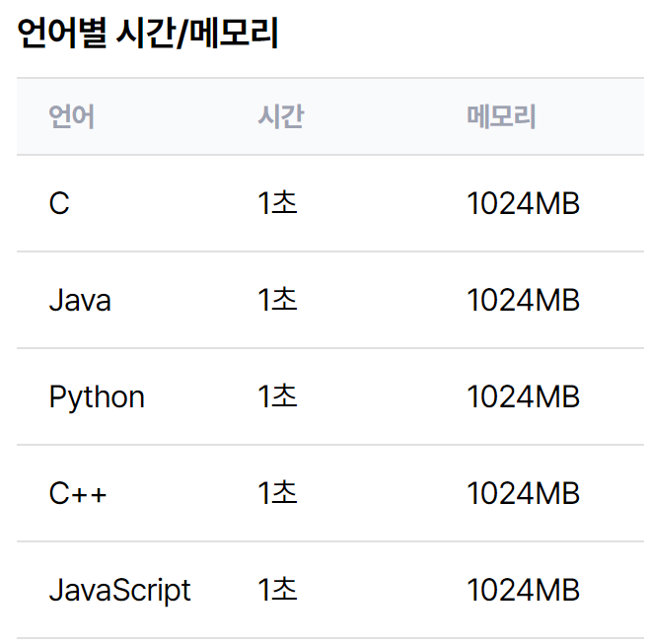The width and height of the screenshot is (649, 644).
Task: Click the JavaScript language cell
Action: click(x=120, y=590)
